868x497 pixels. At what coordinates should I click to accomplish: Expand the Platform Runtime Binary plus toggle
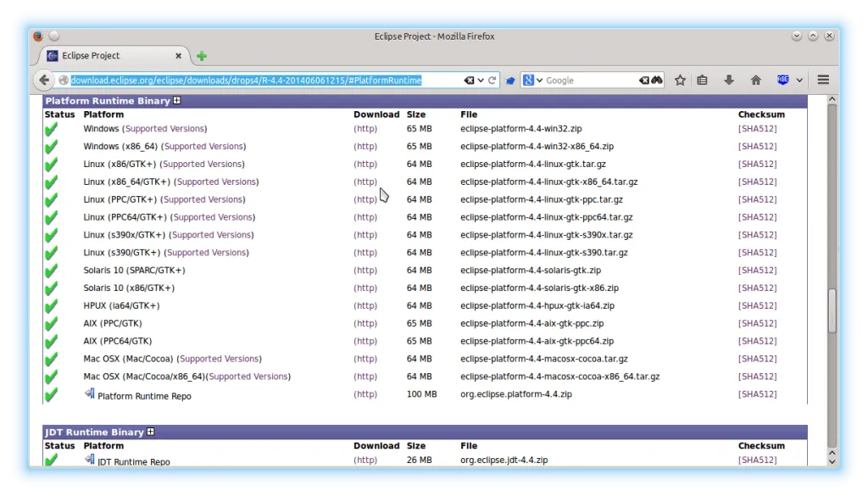(x=177, y=101)
